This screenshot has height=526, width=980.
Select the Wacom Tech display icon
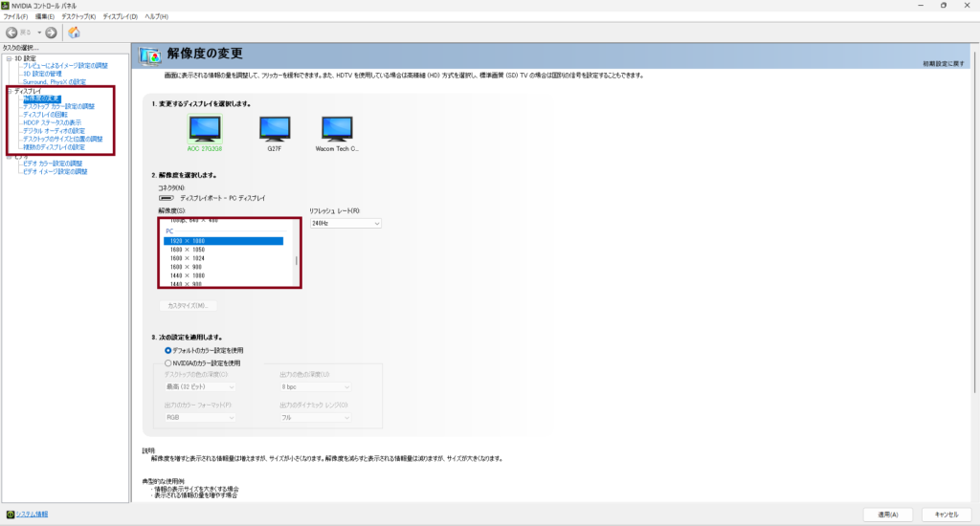click(336, 129)
